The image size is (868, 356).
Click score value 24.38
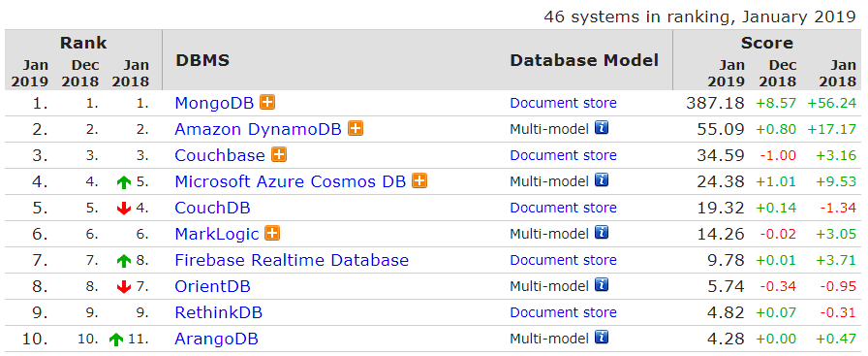tap(721, 181)
